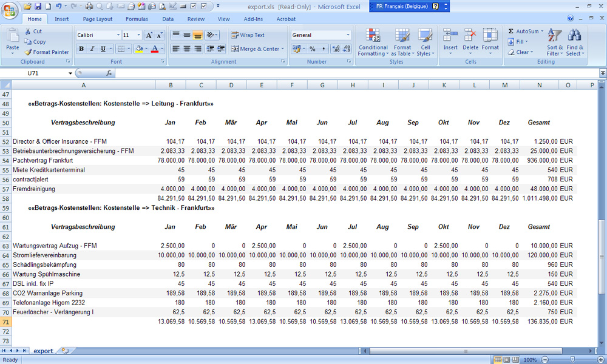The width and height of the screenshot is (607, 364).
Task: Select the export sheet tab
Action: (x=43, y=351)
